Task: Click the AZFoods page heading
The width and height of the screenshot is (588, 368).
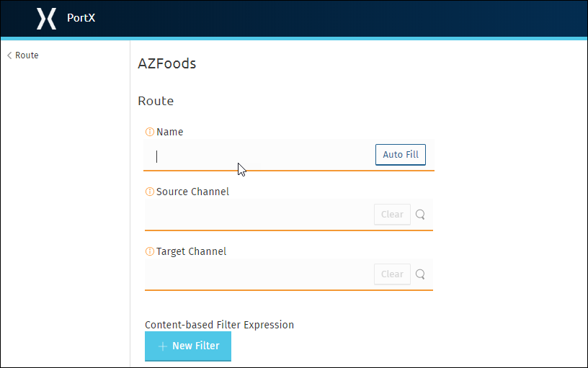Action: 167,63
